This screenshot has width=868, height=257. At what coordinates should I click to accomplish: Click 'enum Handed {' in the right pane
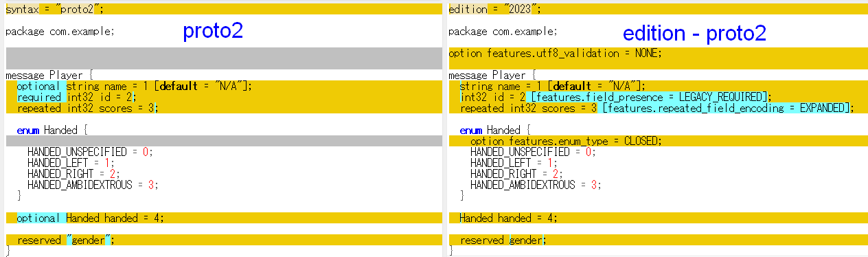pos(495,130)
